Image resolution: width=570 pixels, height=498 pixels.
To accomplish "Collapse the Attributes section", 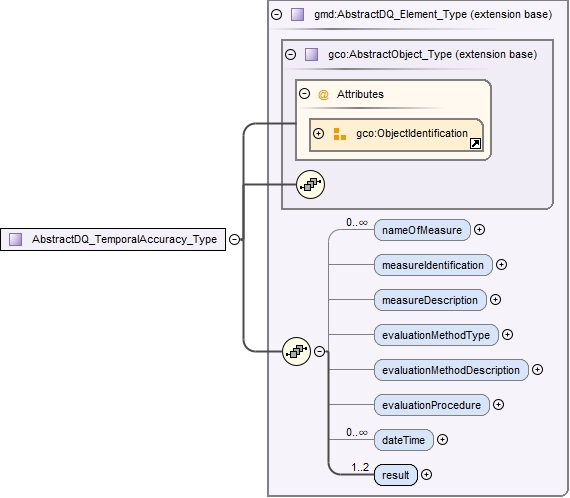I will click(x=304, y=94).
